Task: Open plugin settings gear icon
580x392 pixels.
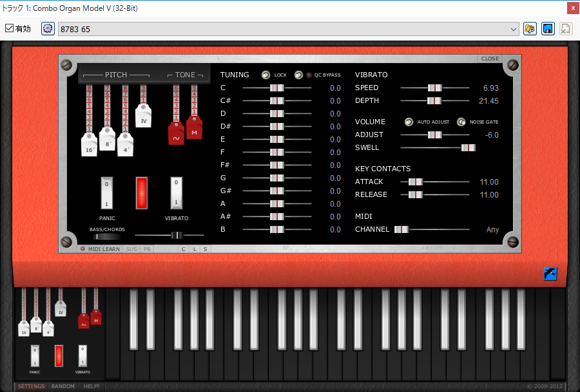Action: click(x=48, y=29)
